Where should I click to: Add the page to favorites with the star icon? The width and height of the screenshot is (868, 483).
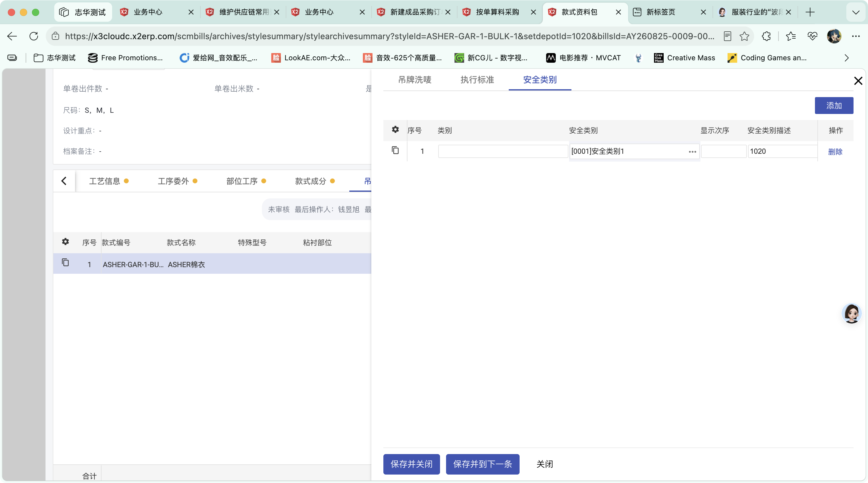[744, 36]
